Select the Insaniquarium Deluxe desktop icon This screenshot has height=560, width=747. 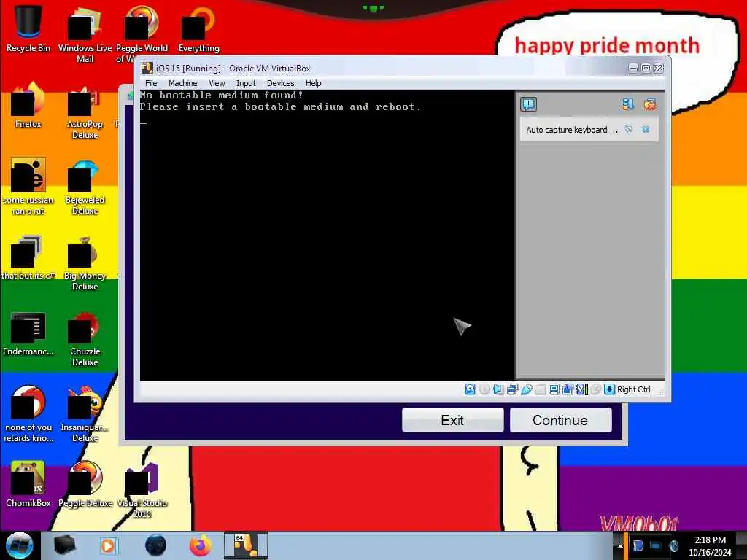(x=85, y=414)
